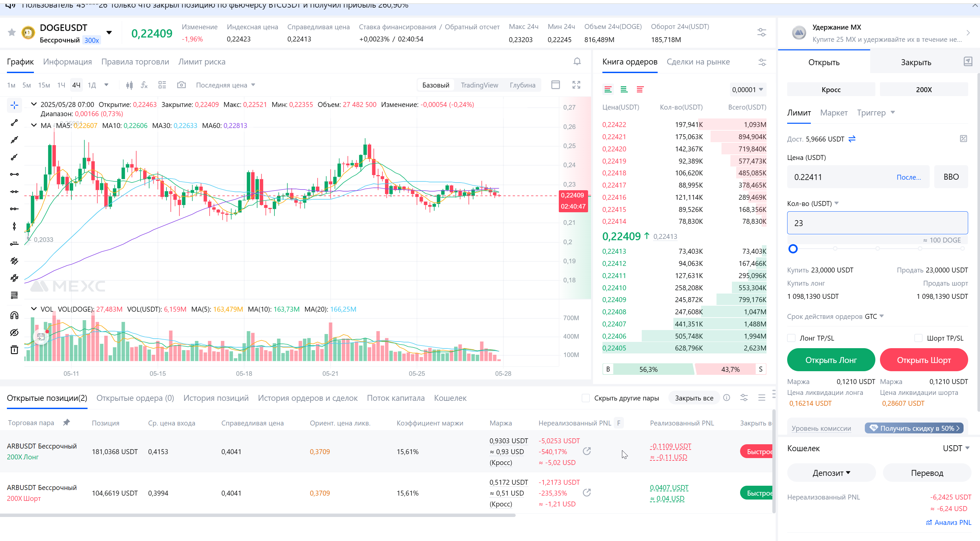Delete drawings with trash icon
Image resolution: width=980 pixels, height=541 pixels.
coord(14,349)
